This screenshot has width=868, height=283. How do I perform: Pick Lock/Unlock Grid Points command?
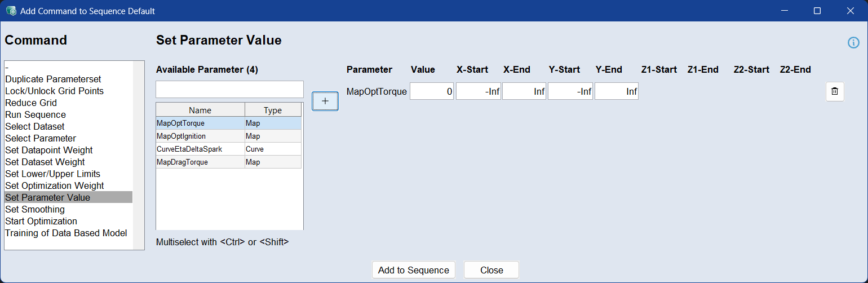click(54, 91)
